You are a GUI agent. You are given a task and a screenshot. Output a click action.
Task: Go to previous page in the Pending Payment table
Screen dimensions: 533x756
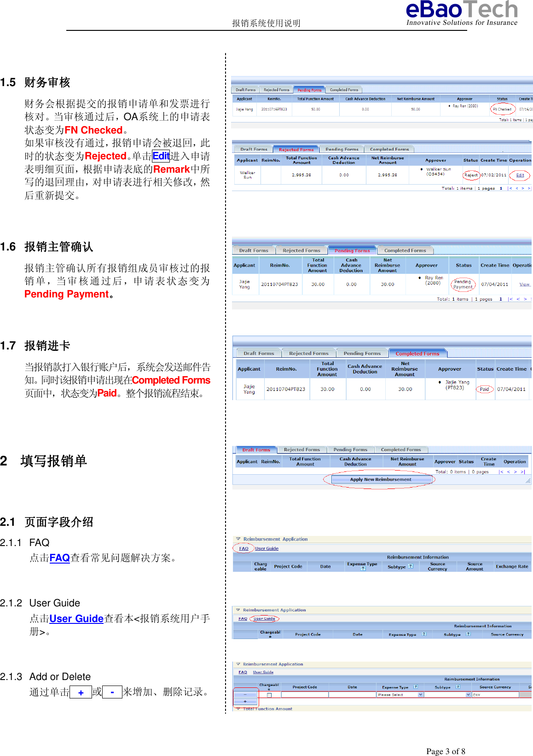518,299
